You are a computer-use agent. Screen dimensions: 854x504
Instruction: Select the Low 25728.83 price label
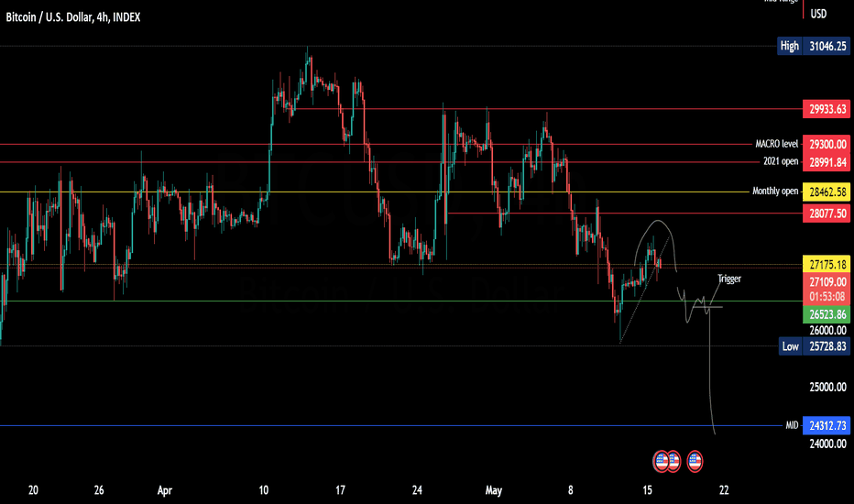(813, 346)
